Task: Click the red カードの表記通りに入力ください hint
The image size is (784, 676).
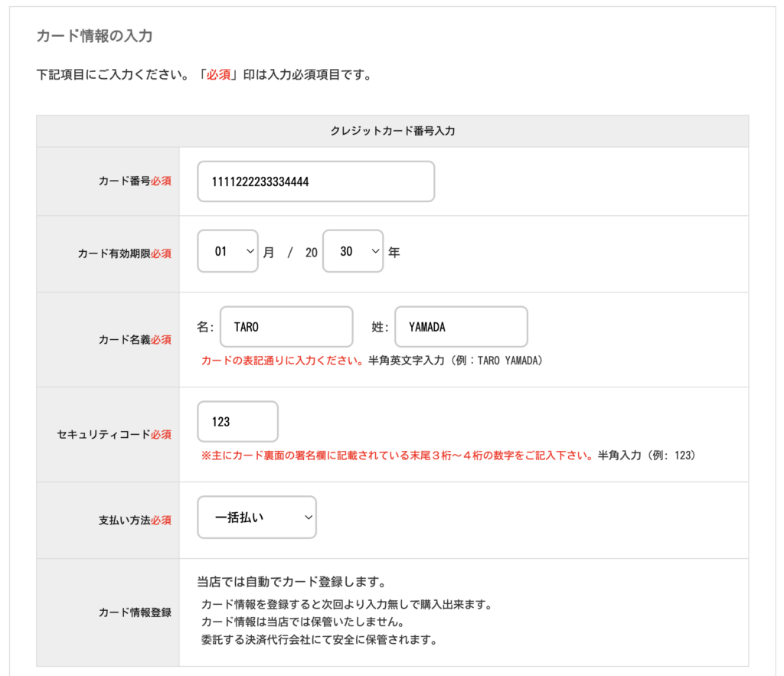Action: (x=282, y=361)
